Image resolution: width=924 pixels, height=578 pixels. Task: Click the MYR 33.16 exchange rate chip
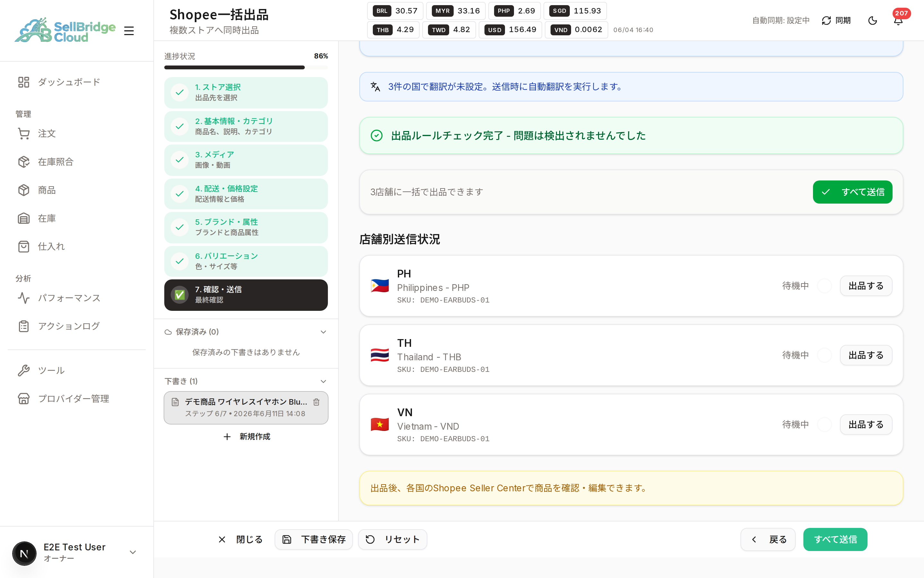tap(456, 11)
